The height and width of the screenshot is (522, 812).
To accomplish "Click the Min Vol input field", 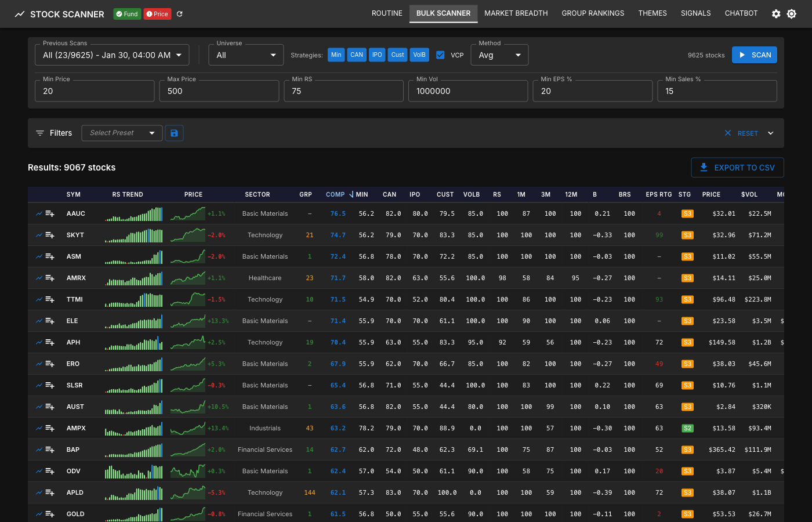I will tap(468, 91).
